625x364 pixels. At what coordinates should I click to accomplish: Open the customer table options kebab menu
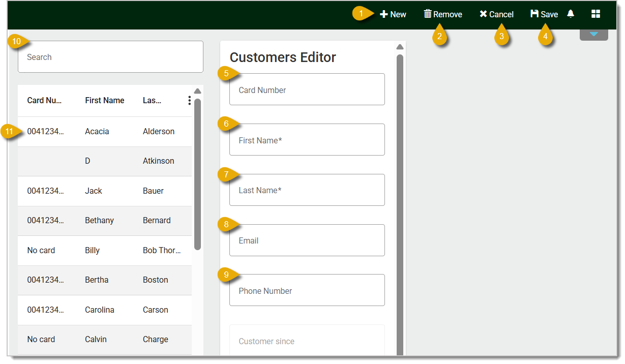tap(189, 100)
